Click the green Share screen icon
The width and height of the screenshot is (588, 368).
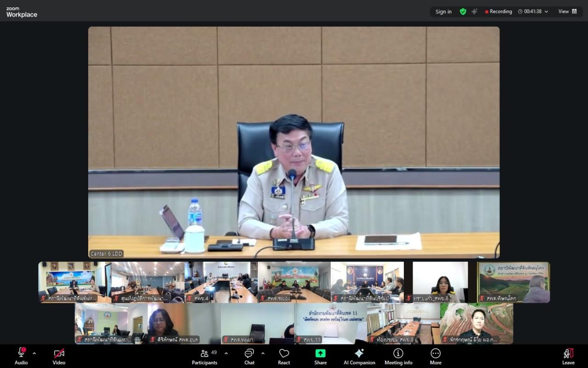[320, 353]
